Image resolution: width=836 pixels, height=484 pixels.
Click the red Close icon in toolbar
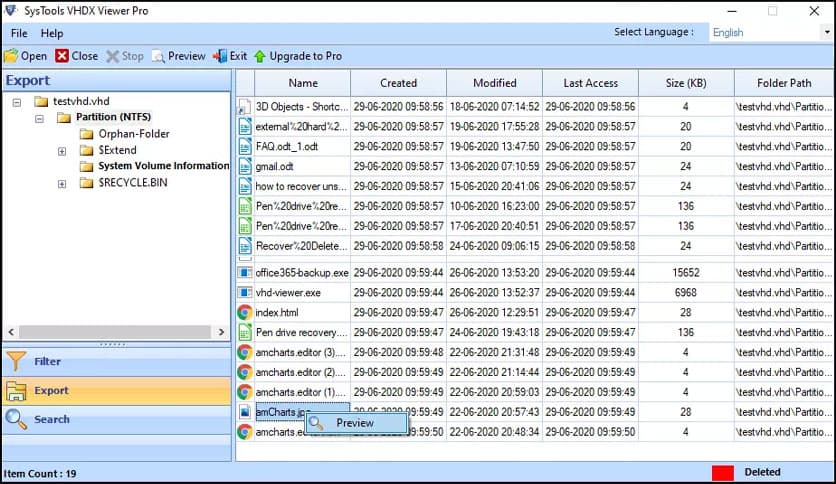click(x=62, y=56)
